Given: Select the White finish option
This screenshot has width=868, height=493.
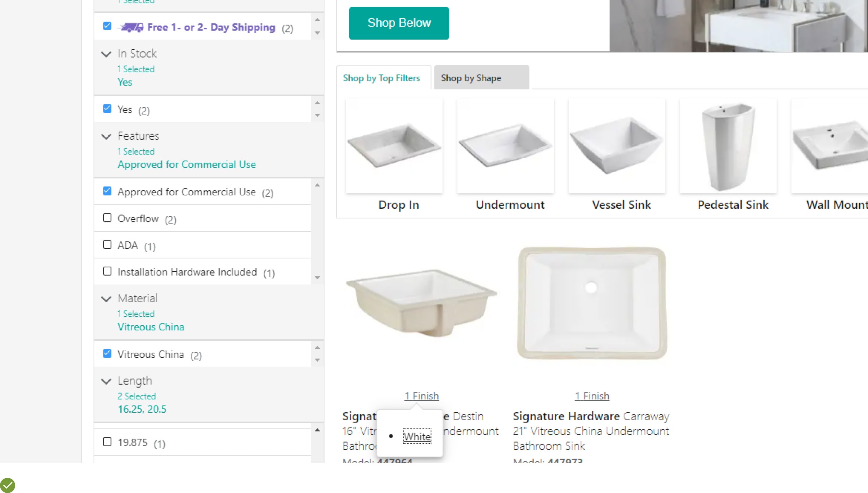Looking at the screenshot, I should 417,437.
